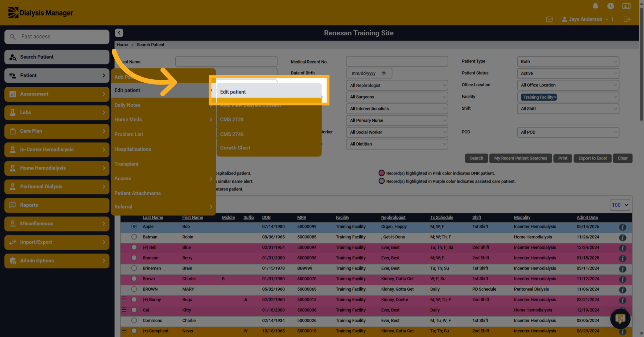Select the radio button for Brineman Brain
This screenshot has width=644, height=337.
134,268
